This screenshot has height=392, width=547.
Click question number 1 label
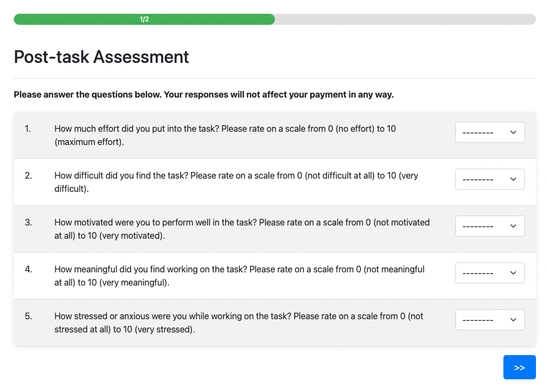coord(28,128)
